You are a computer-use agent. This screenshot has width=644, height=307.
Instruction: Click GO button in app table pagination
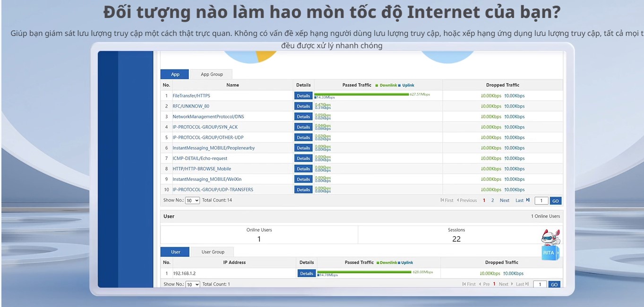pyautogui.click(x=556, y=201)
